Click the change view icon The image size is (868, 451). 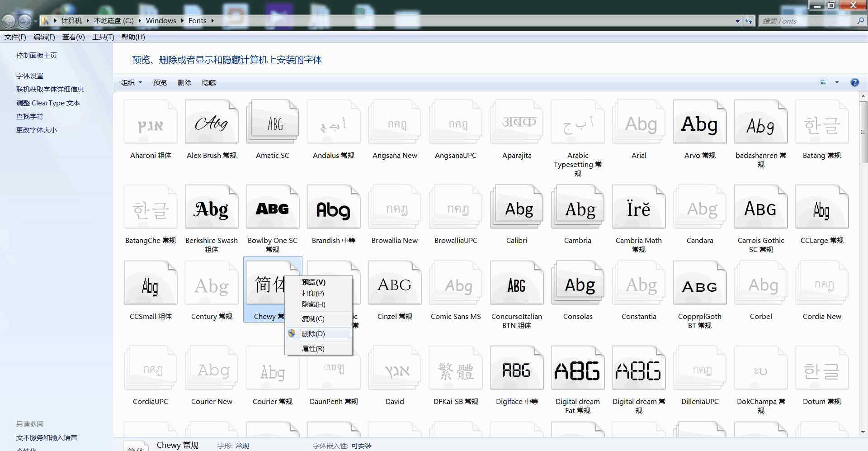(x=824, y=82)
